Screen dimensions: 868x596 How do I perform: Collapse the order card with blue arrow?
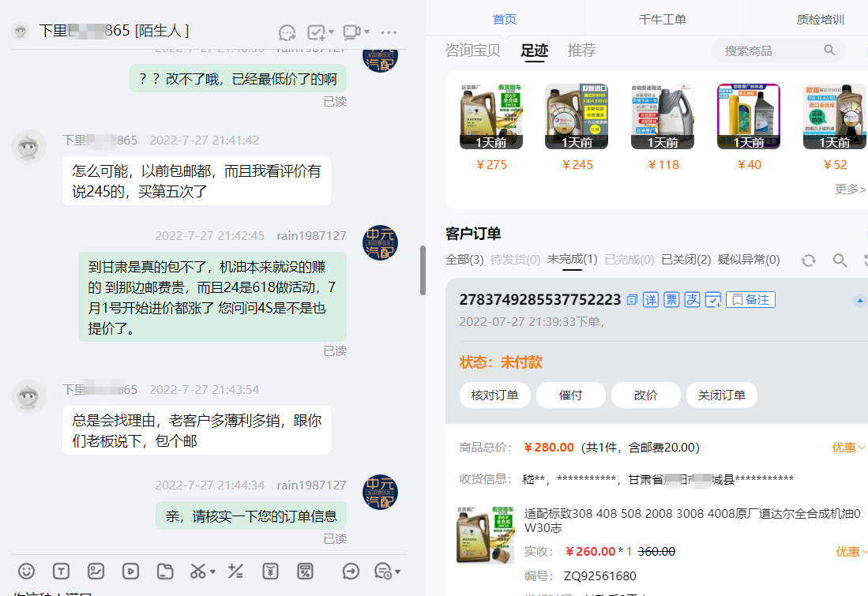[x=860, y=301]
